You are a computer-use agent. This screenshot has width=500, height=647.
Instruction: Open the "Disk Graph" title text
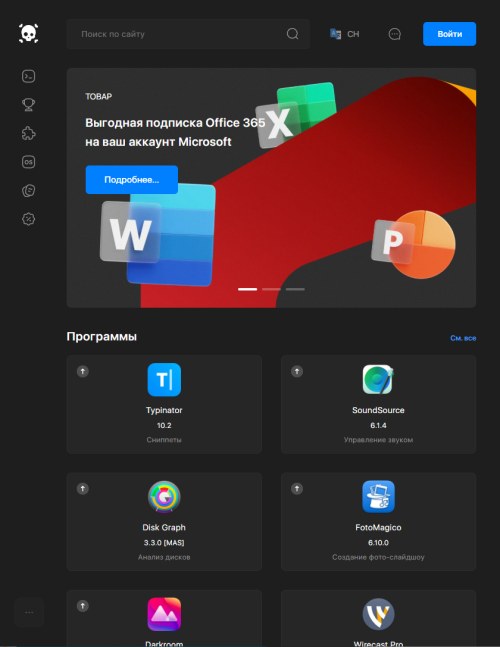[x=164, y=527]
